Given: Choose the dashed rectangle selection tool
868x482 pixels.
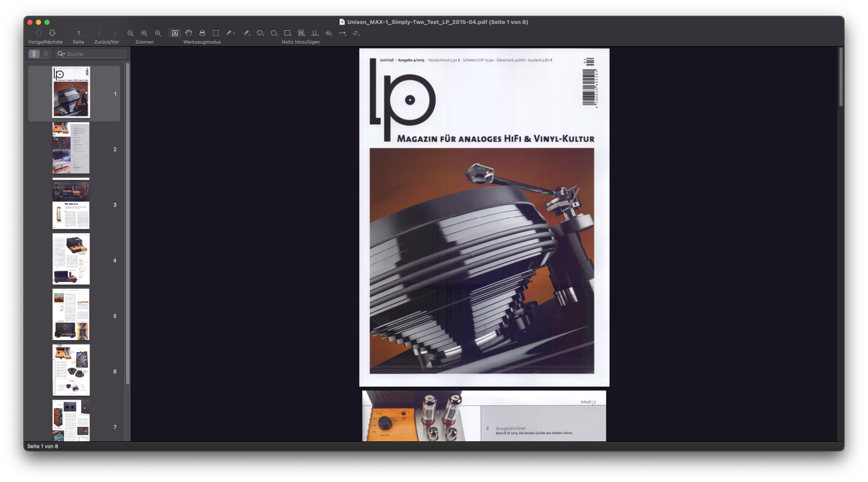Looking at the screenshot, I should 216,33.
